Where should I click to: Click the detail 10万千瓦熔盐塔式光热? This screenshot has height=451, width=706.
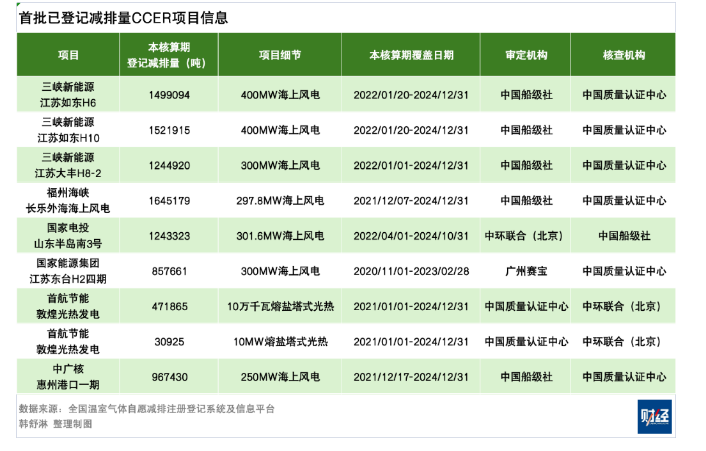(x=280, y=307)
